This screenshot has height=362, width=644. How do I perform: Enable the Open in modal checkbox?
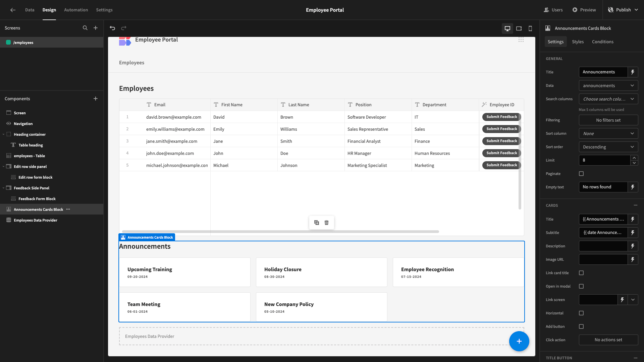[582, 287]
